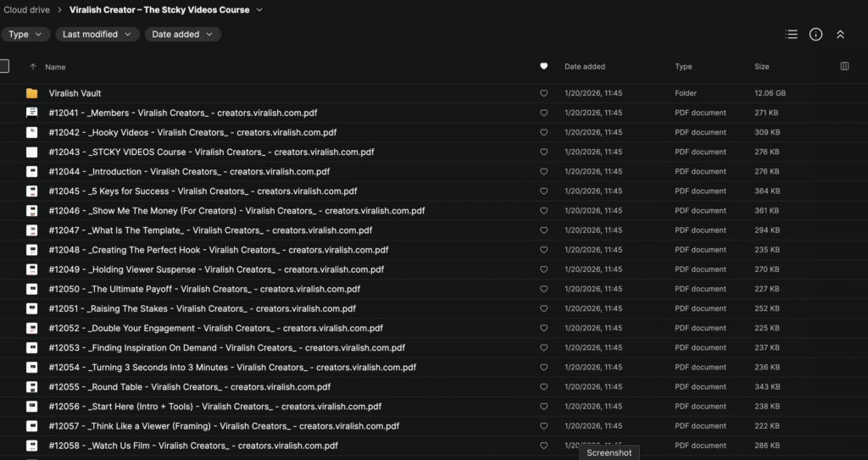The height and width of the screenshot is (460, 868).
Task: Select the Viralish Vault folder name
Action: (75, 93)
